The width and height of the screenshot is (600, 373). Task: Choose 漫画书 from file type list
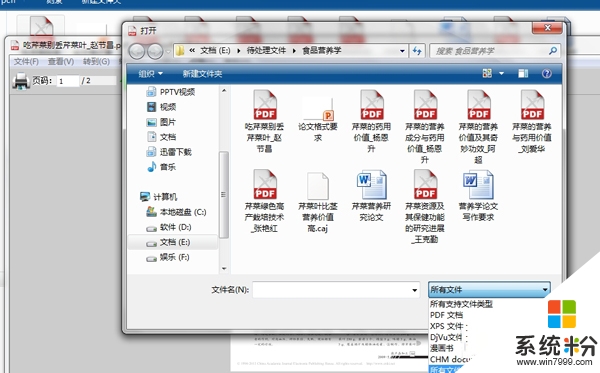442,349
